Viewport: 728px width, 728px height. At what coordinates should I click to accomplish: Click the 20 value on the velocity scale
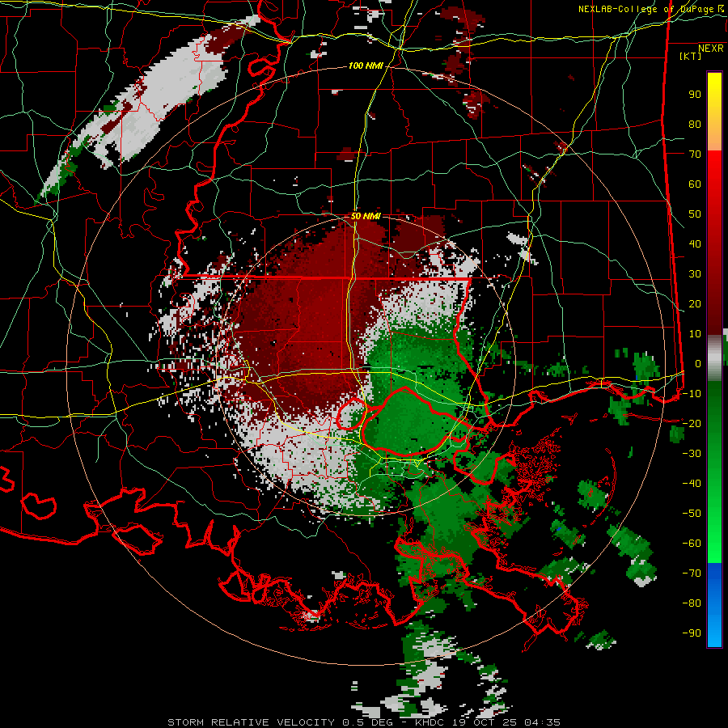click(x=695, y=303)
